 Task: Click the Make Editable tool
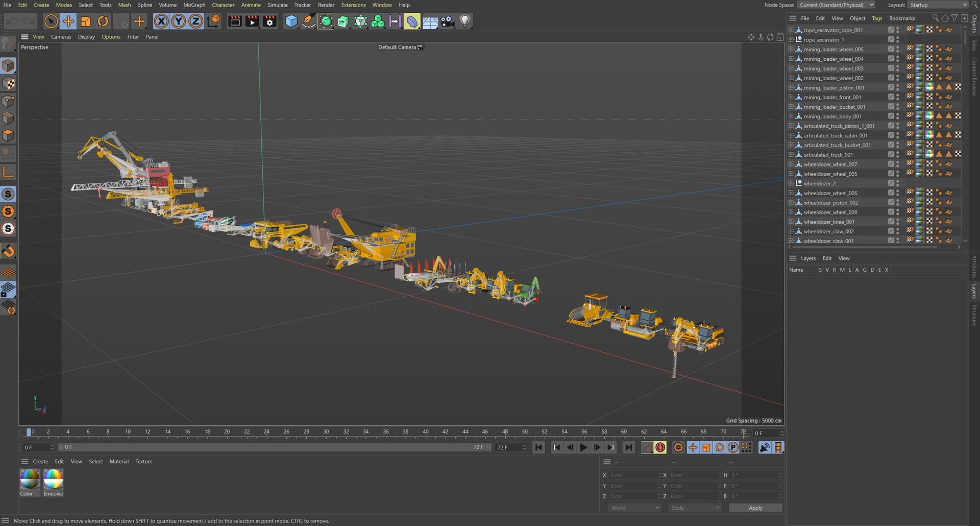(8, 44)
